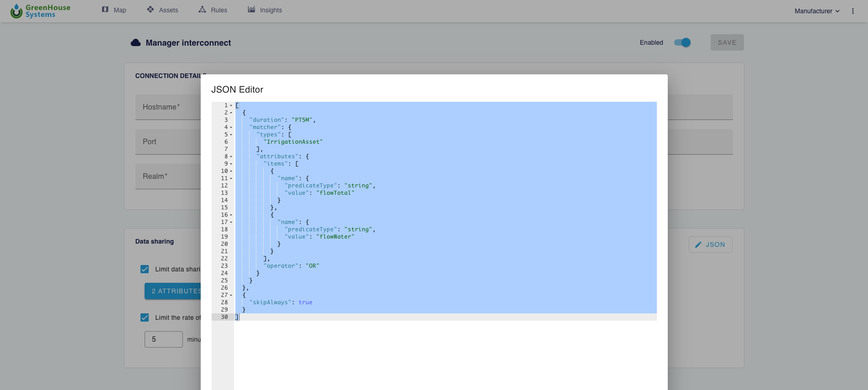Click the Rules icon in navbar
The height and width of the screenshot is (390, 868).
[202, 10]
